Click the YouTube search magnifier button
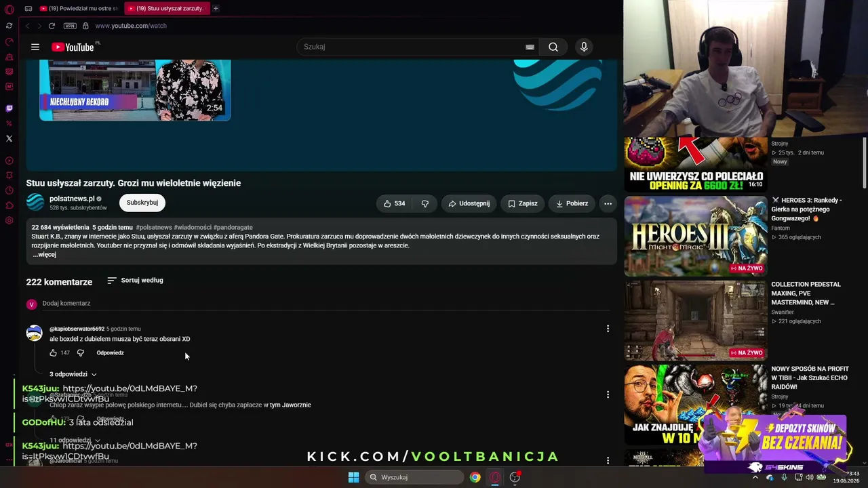The image size is (868, 488). coord(553,47)
